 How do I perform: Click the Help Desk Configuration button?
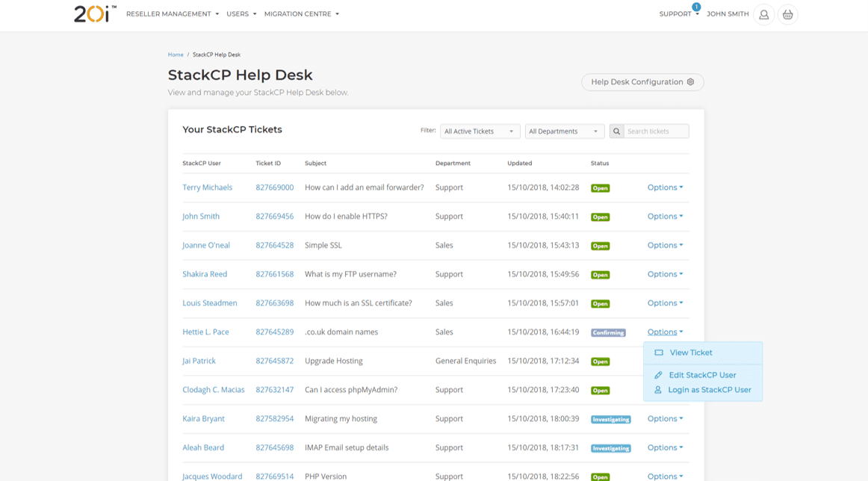pos(642,82)
